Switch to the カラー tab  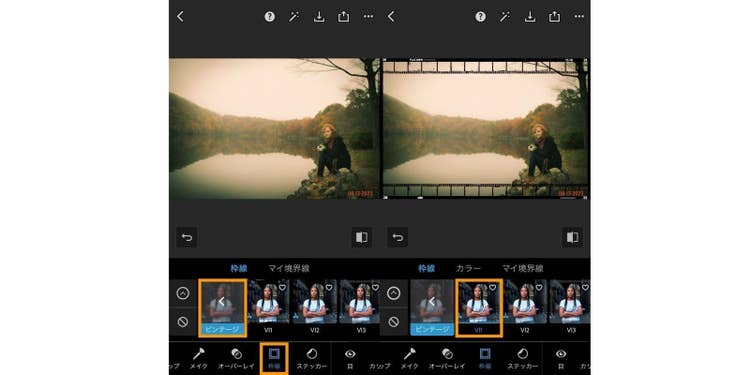468,268
